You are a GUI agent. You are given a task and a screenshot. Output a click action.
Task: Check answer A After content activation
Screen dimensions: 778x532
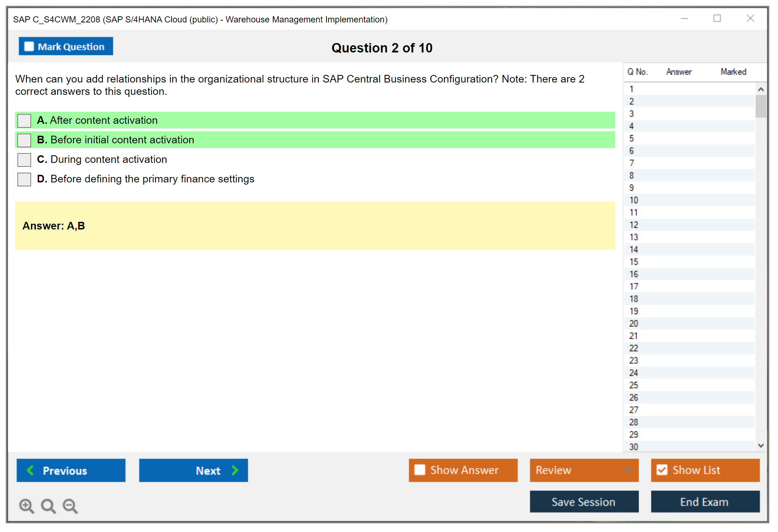coord(24,121)
